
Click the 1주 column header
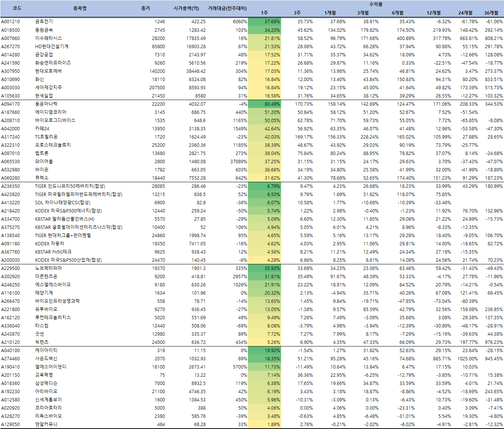(x=265, y=13)
